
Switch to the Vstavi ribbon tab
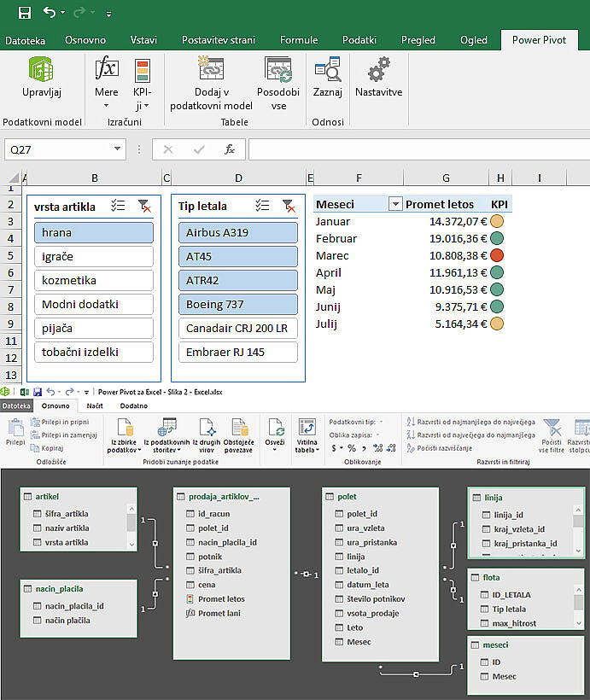point(143,40)
